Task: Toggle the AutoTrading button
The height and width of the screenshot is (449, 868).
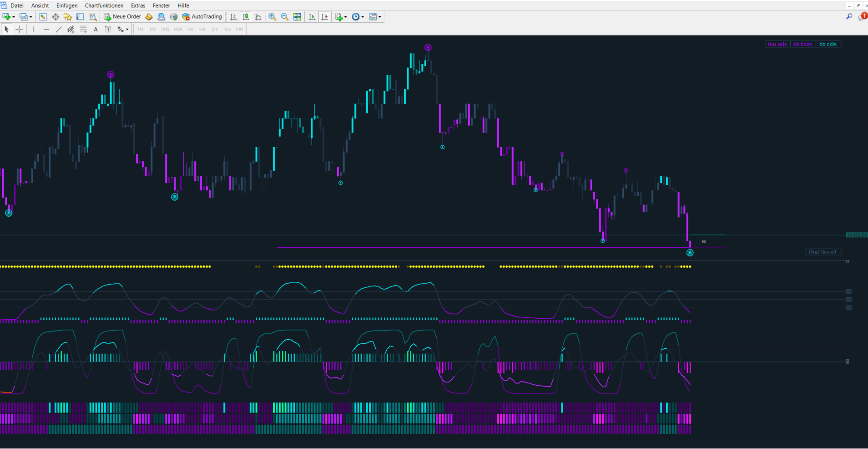Action: click(x=202, y=17)
